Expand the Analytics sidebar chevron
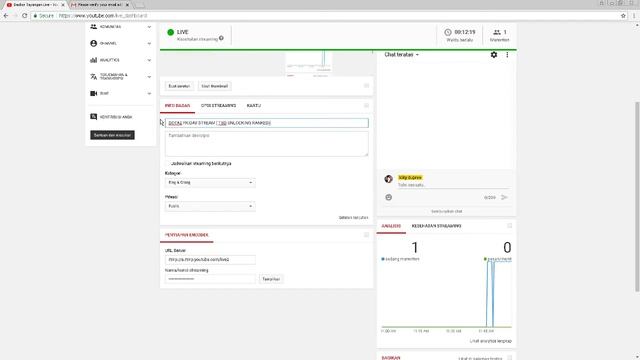 (149, 60)
